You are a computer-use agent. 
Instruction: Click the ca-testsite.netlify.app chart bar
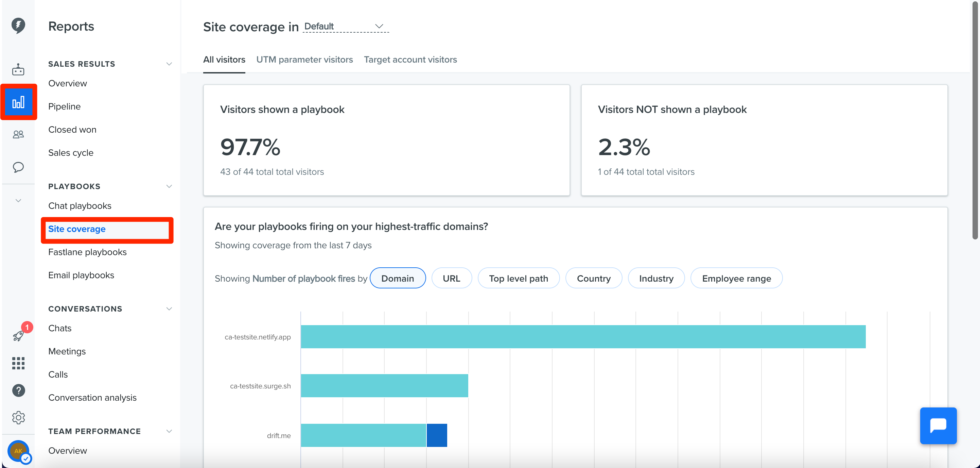(x=583, y=337)
